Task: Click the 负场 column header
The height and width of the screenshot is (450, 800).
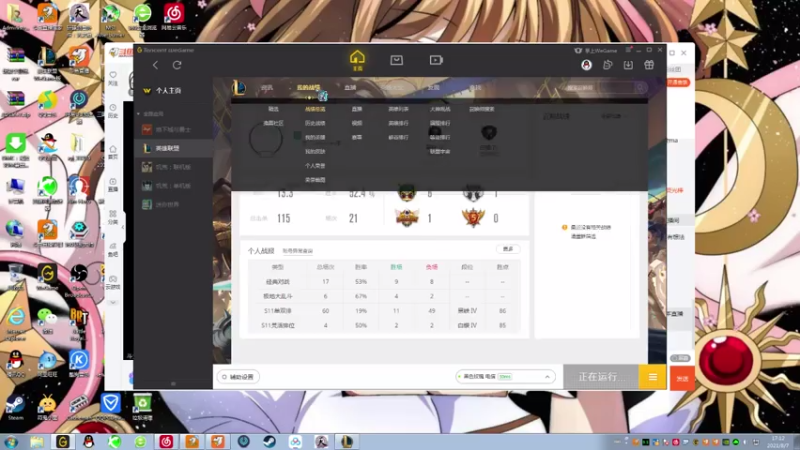Action: pyautogui.click(x=432, y=267)
